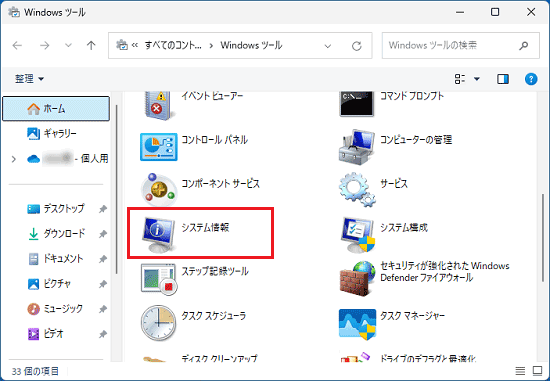Screen dimensions: 550x381
Task: Select the サービス label text
Action: click(x=394, y=183)
